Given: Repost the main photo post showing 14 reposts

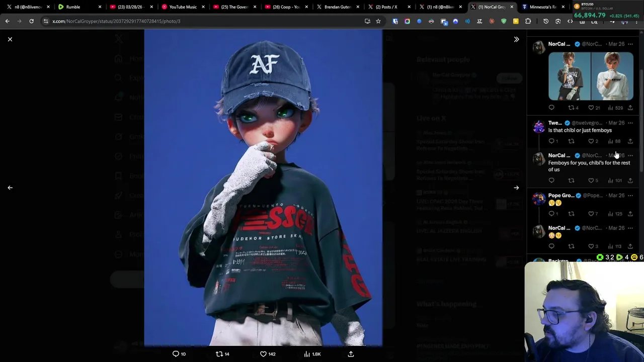Looking at the screenshot, I should click(x=222, y=354).
